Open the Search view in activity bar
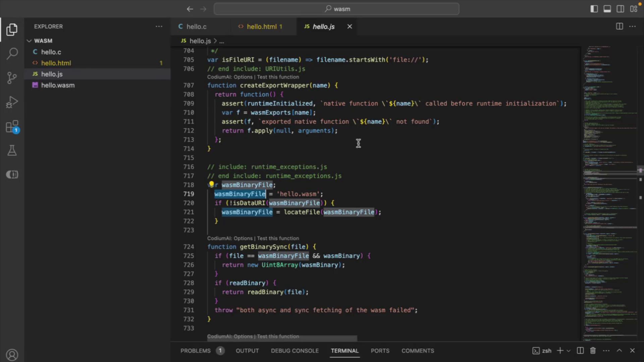Image resolution: width=644 pixels, height=362 pixels. 12,53
